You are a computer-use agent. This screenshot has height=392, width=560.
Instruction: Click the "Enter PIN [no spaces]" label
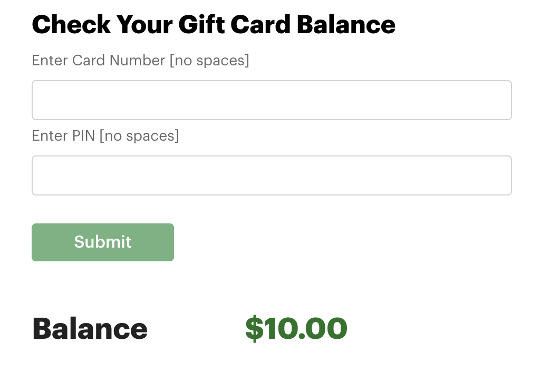(x=105, y=136)
